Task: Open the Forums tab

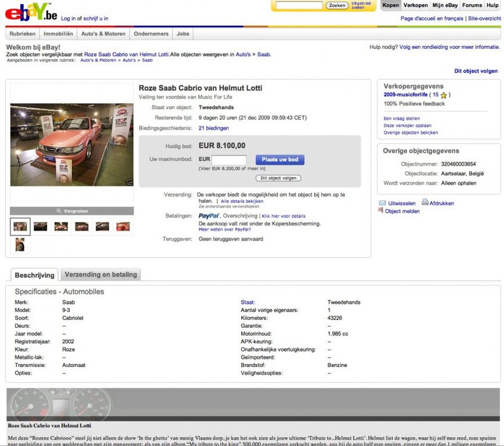Action: [472, 5]
